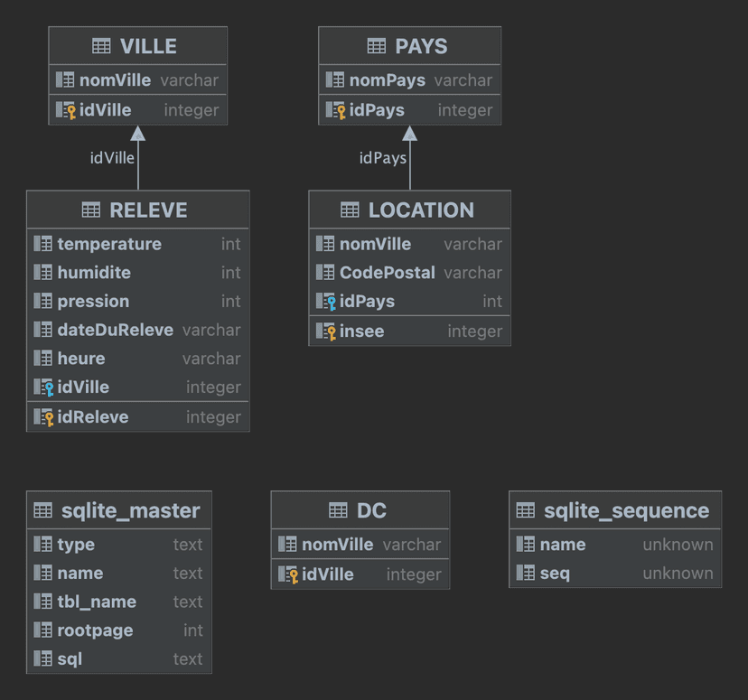This screenshot has width=748, height=700.
Task: Click the key icon next to insee column
Action: coord(325,331)
